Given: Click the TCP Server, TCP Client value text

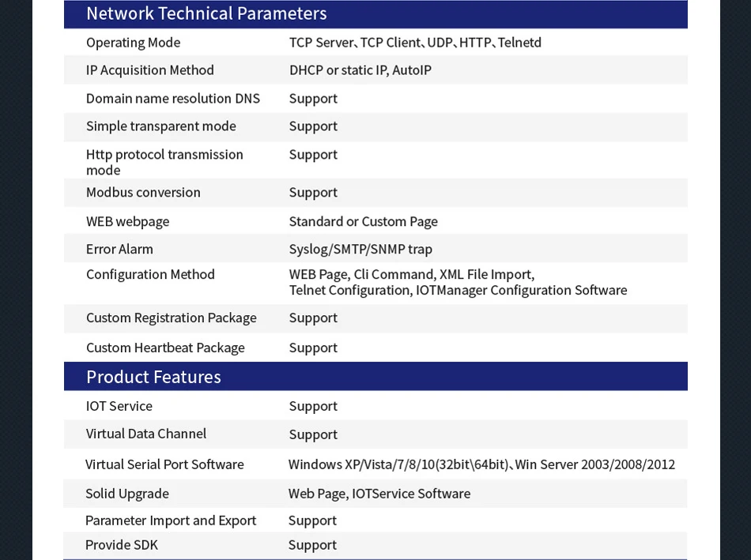Looking at the screenshot, I should coord(415,43).
